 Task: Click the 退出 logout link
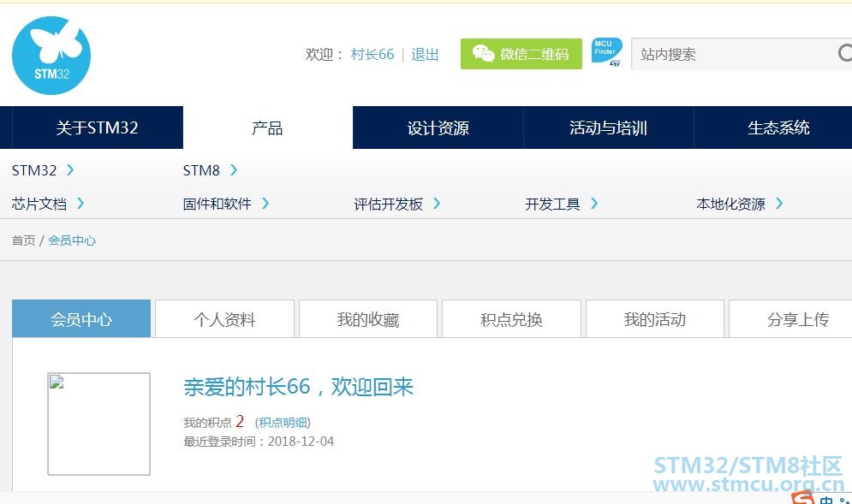pyautogui.click(x=425, y=54)
